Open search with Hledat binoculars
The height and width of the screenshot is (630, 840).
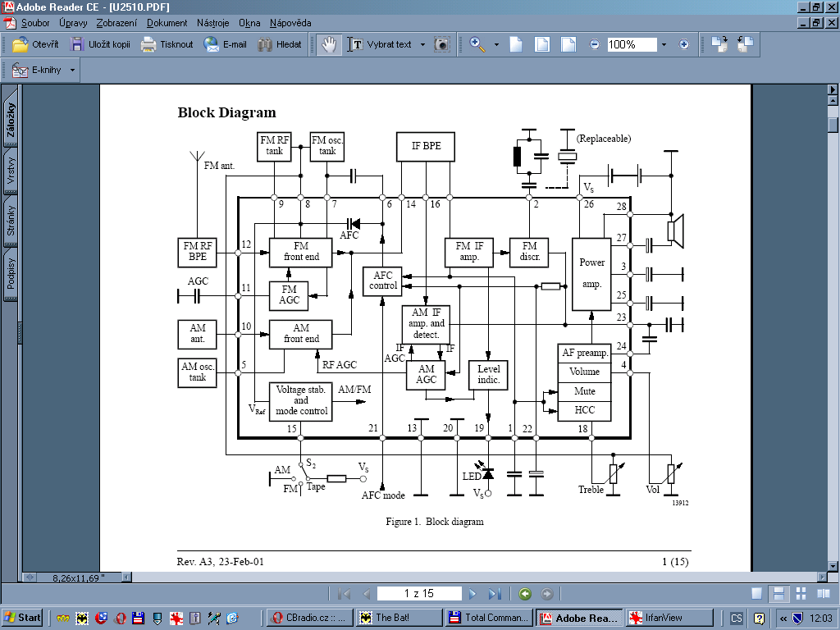pos(279,44)
